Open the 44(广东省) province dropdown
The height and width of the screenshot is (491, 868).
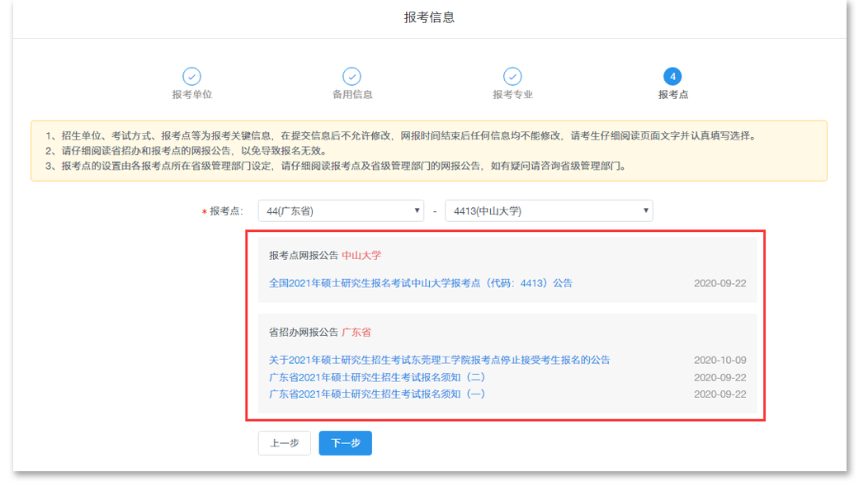[340, 210]
